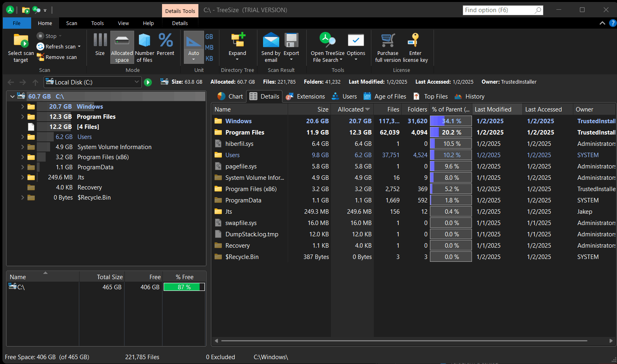The image size is (617, 364).
Task: Open the Users tab
Action: tap(344, 96)
